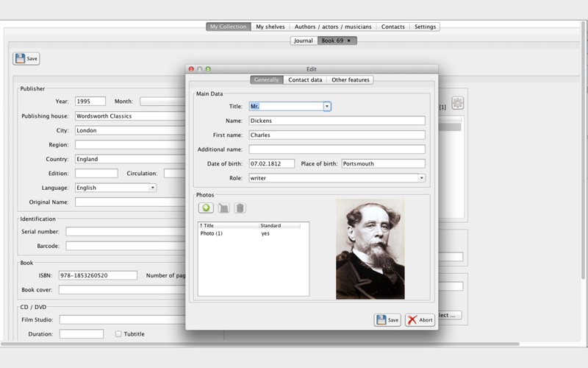Screen dimensions: 588x368
Task: Click the Country field showing England
Action: (x=130, y=159)
